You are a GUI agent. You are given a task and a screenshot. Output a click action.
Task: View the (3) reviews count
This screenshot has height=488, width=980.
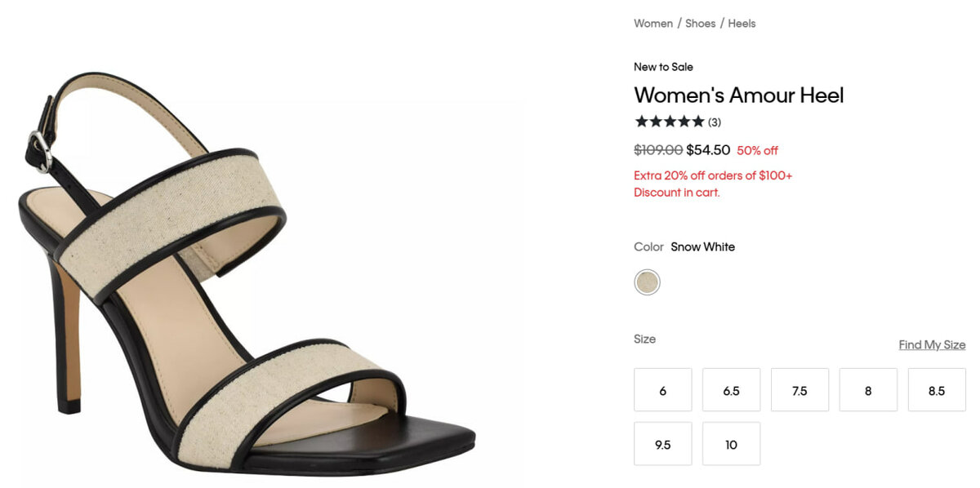pyautogui.click(x=715, y=122)
